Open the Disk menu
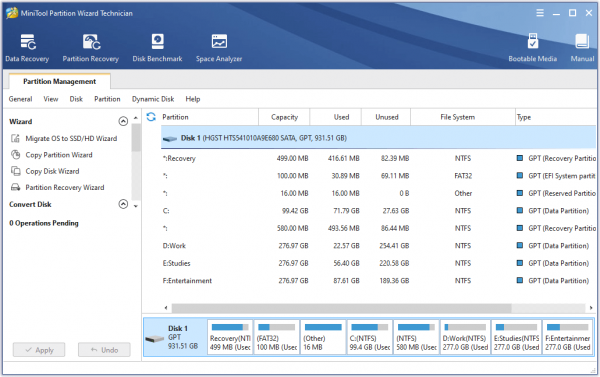This screenshot has width=600, height=377. (x=76, y=99)
